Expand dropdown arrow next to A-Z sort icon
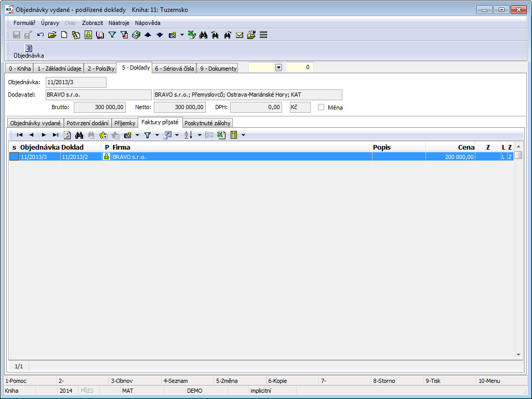The width and height of the screenshot is (532, 399). point(199,135)
